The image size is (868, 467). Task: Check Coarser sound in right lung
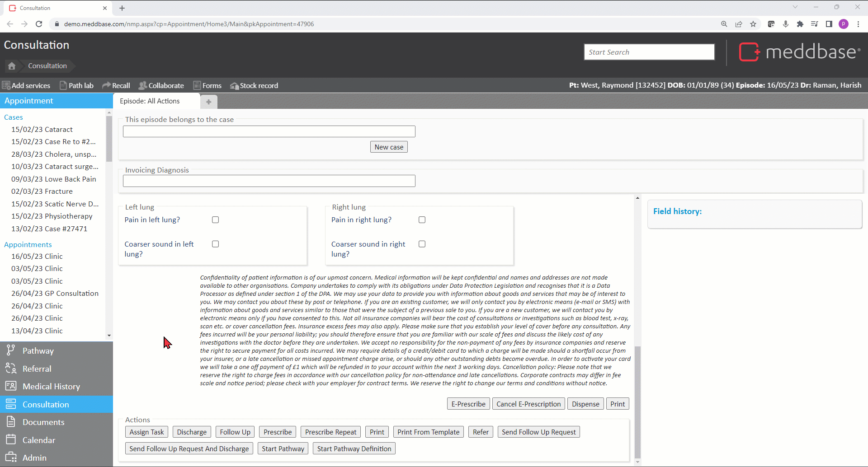coord(422,244)
